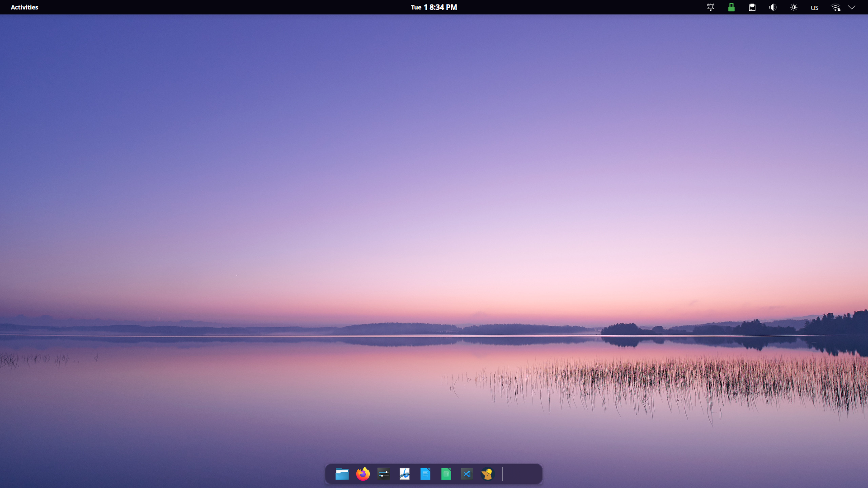Open the clipboard manager indicator
This screenshot has height=488, width=868.
[752, 7]
